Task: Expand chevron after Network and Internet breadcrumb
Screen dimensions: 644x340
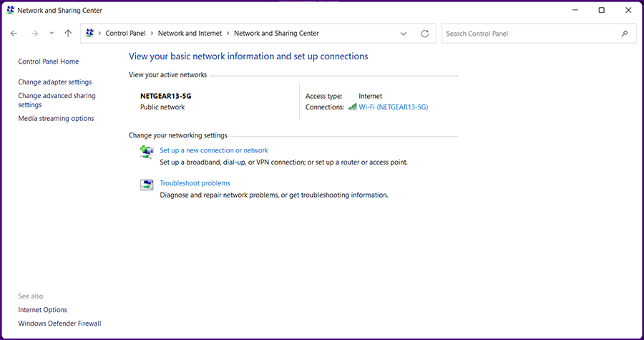Action: pyautogui.click(x=228, y=34)
